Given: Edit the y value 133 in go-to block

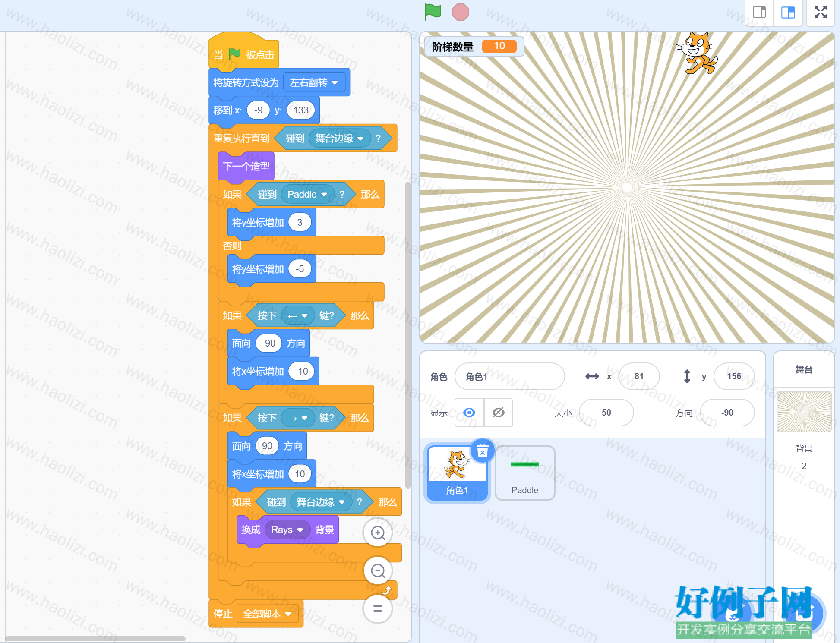Looking at the screenshot, I should [301, 110].
